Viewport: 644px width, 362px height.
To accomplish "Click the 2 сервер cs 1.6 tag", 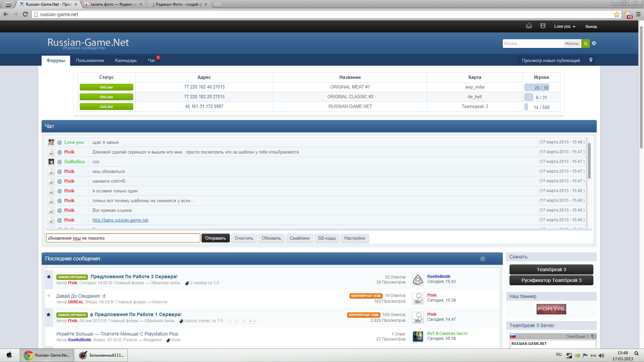I will point(204,283).
